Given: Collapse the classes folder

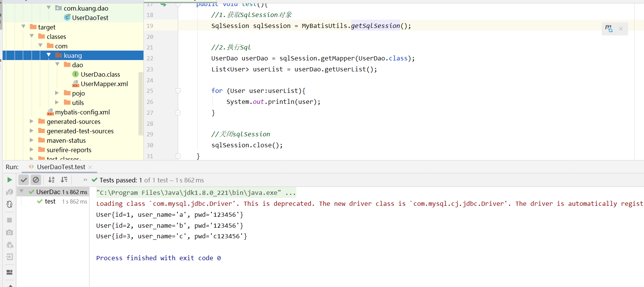Looking at the screenshot, I should click(32, 36).
